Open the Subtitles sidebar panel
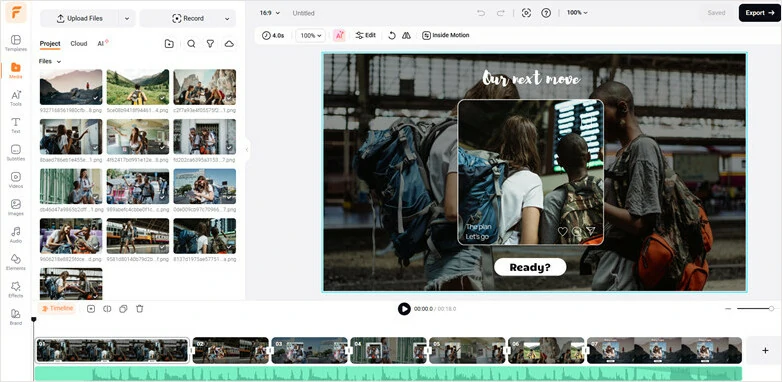This screenshot has width=782, height=382. pos(16,153)
